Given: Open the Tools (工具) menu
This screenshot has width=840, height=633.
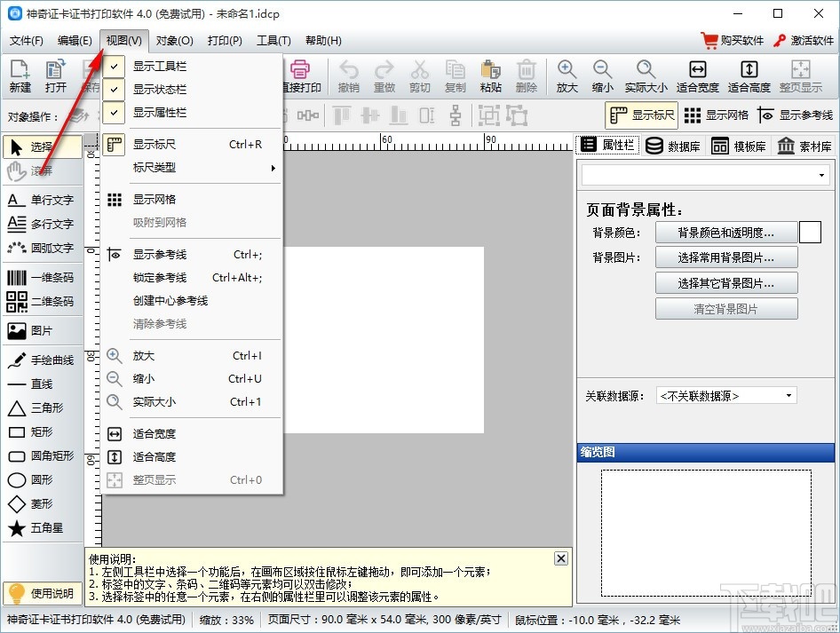Looking at the screenshot, I should point(273,41).
